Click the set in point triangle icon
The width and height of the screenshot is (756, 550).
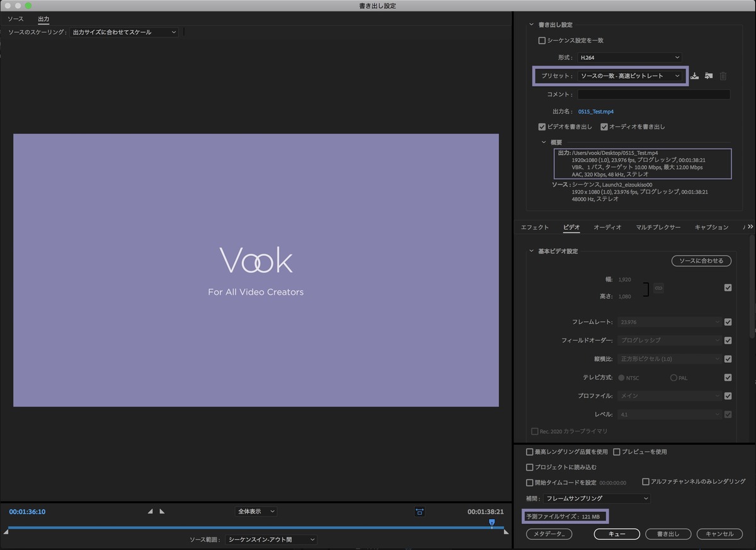coord(150,512)
